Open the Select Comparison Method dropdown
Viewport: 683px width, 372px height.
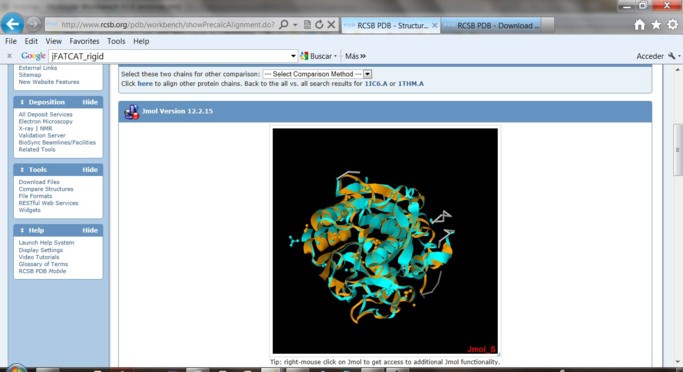(x=317, y=74)
